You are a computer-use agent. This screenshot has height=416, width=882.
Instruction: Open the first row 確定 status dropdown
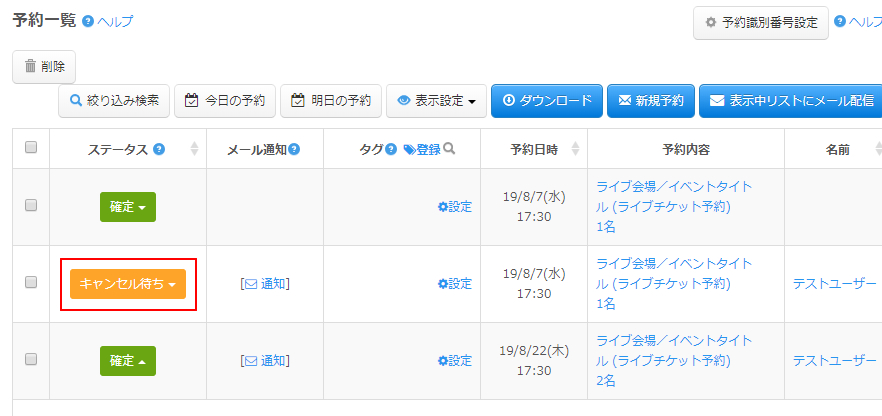point(128,207)
